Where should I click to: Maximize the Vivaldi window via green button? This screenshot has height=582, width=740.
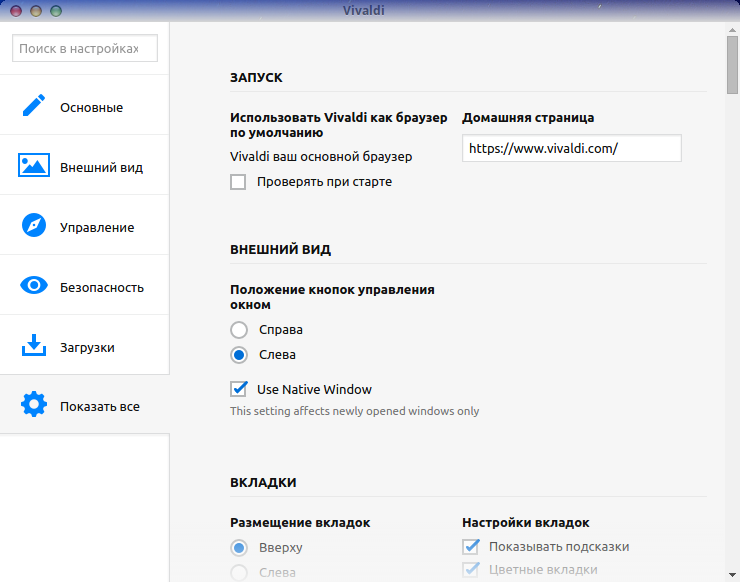pos(56,11)
